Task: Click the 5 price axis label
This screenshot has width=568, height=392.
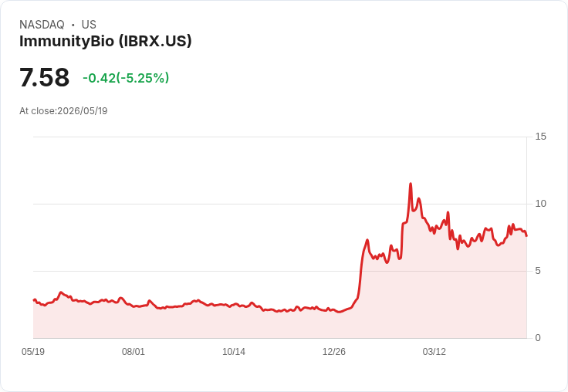Action: click(x=538, y=271)
